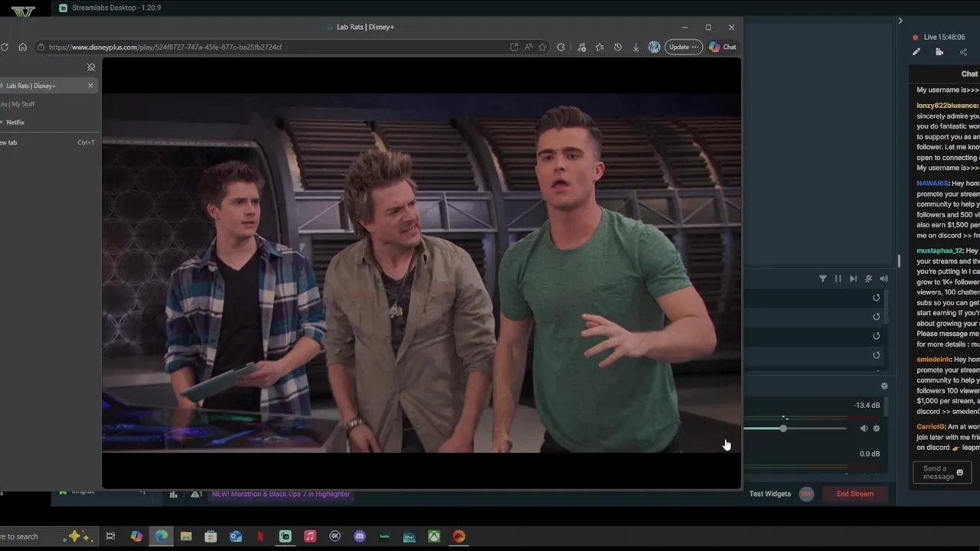Open the icon between pencil and share
Screen dimensions: 980x551
939,52
